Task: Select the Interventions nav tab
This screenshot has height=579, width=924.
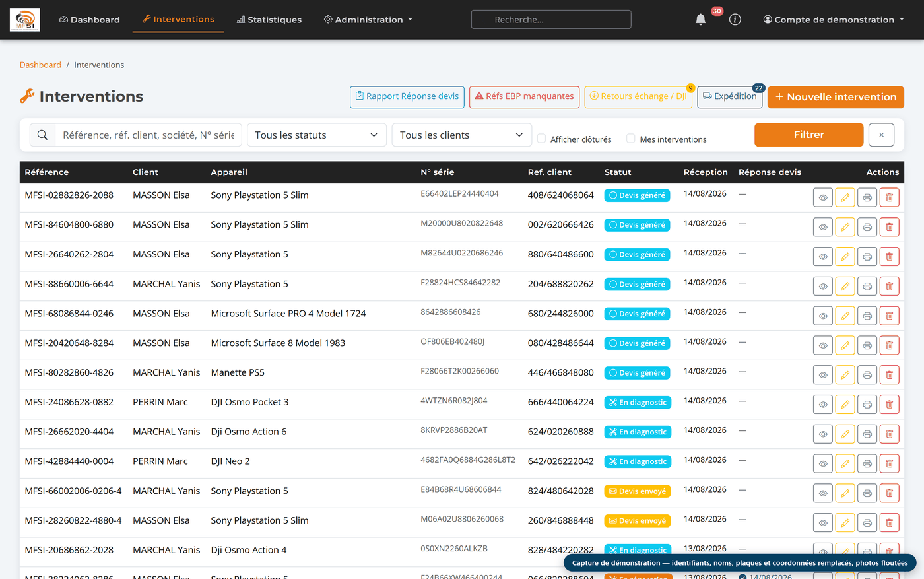Action: [178, 20]
